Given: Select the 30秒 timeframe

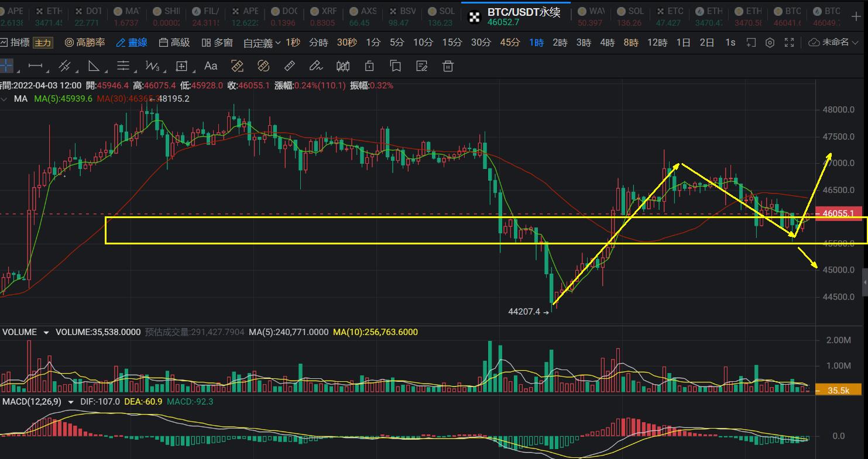Looking at the screenshot, I should [x=346, y=43].
